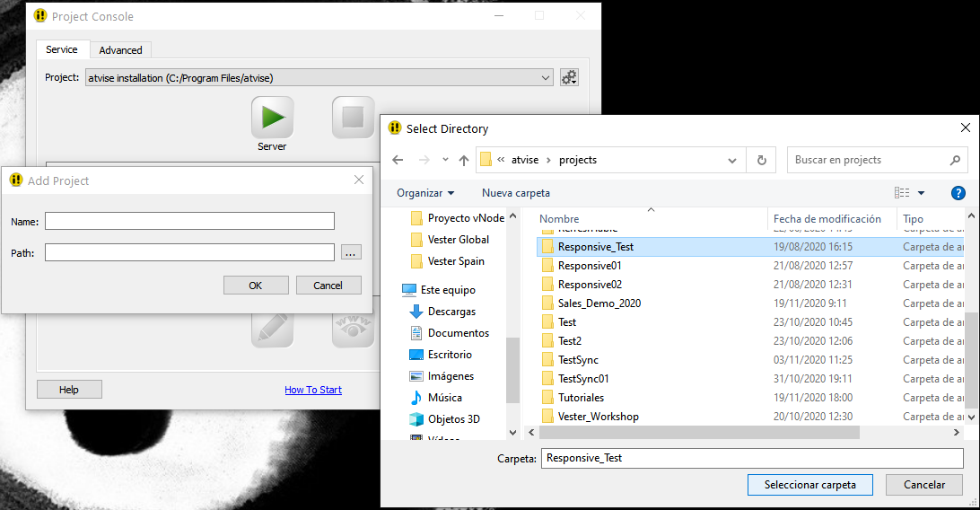Go up one folder level arrow
Screen dimensions: 980x510
coord(464,160)
